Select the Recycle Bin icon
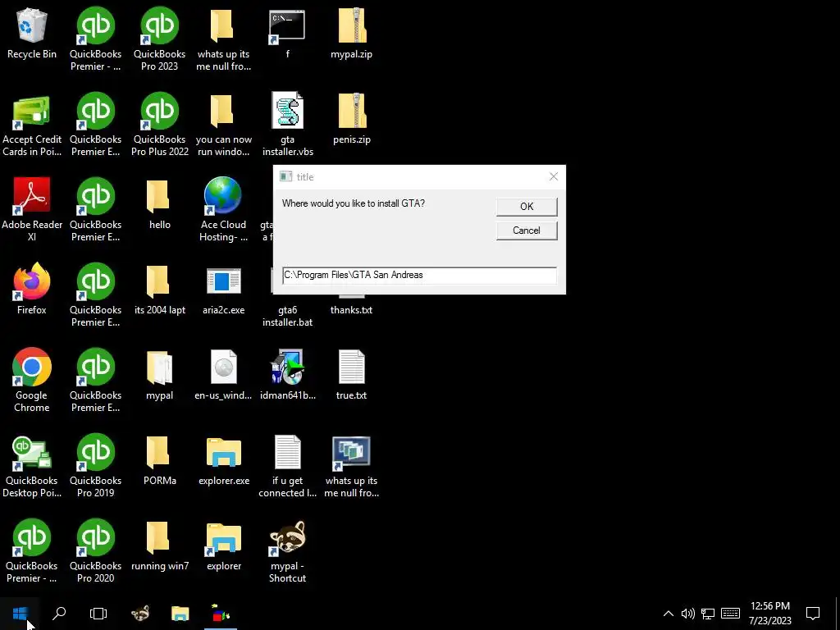This screenshot has height=630, width=840. pyautogui.click(x=32, y=34)
